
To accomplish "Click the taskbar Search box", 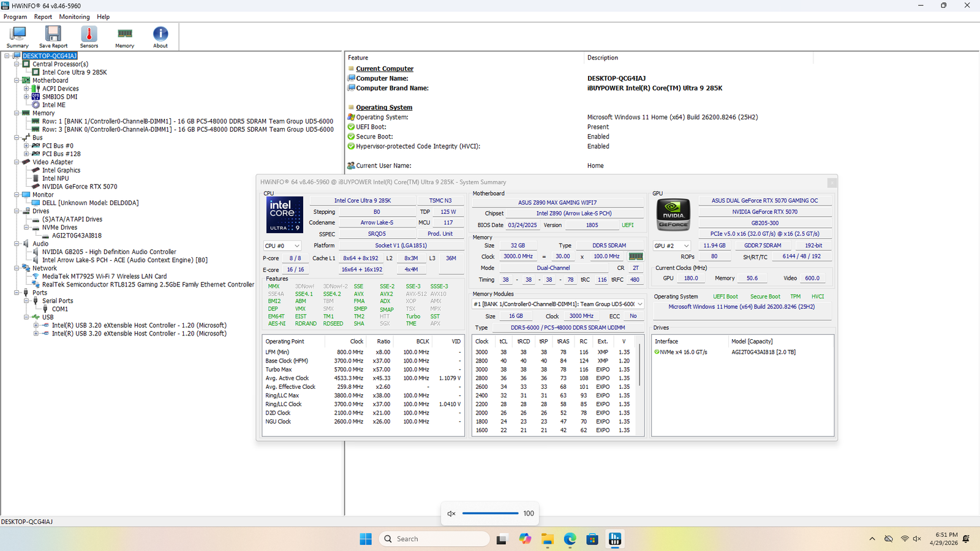I will point(434,539).
